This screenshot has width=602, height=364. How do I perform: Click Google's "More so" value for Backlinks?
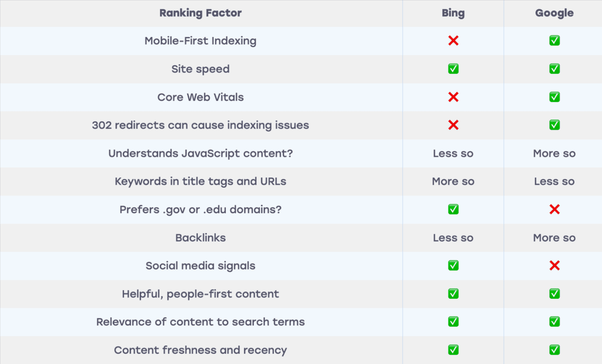pos(554,238)
